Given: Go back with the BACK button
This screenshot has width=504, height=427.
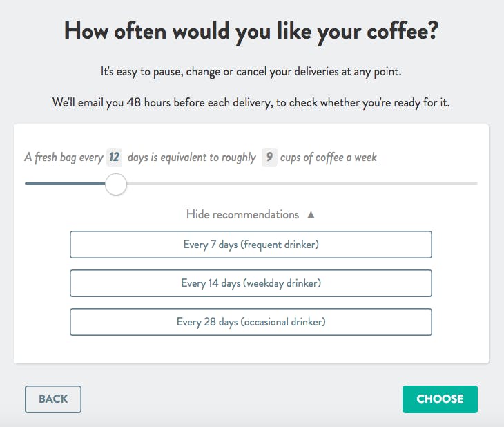Looking at the screenshot, I should pos(53,399).
